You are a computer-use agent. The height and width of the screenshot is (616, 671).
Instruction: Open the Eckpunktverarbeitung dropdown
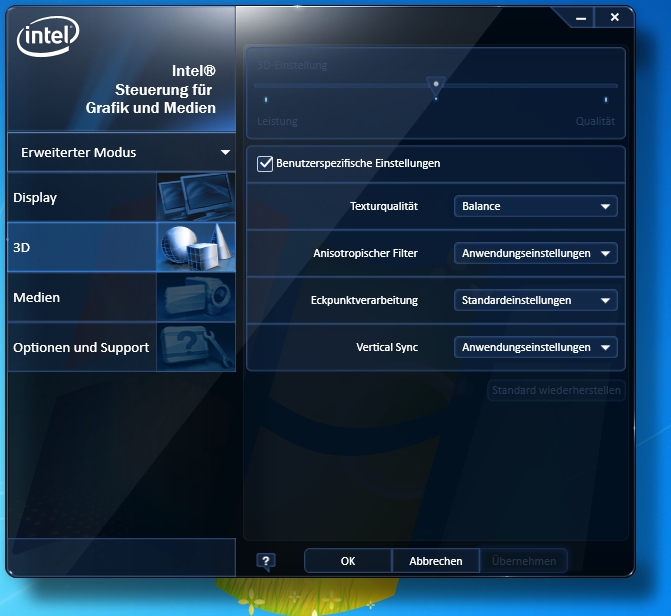[x=535, y=301]
